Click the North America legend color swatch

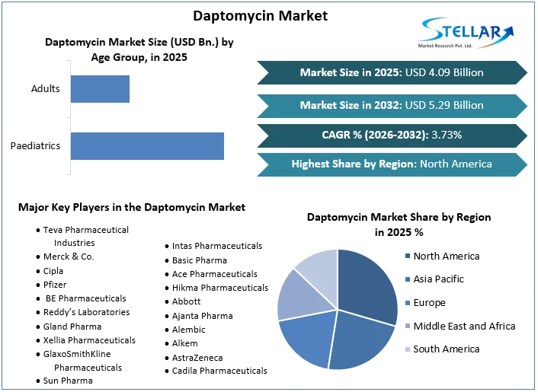(407, 257)
